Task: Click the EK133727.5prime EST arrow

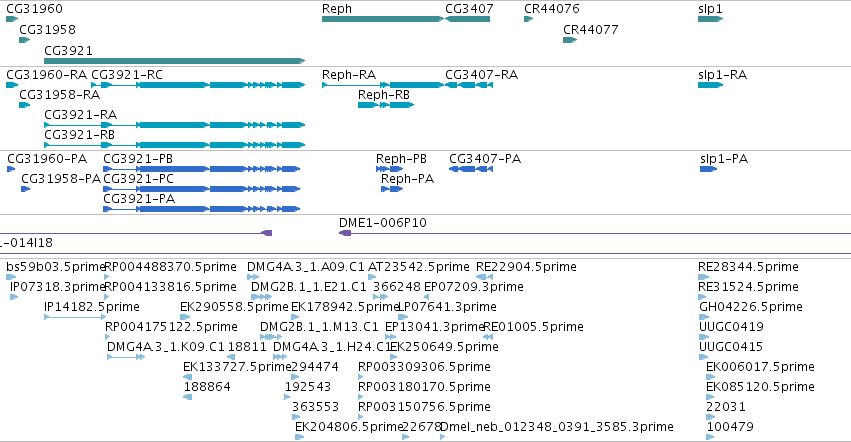Action: point(188,377)
